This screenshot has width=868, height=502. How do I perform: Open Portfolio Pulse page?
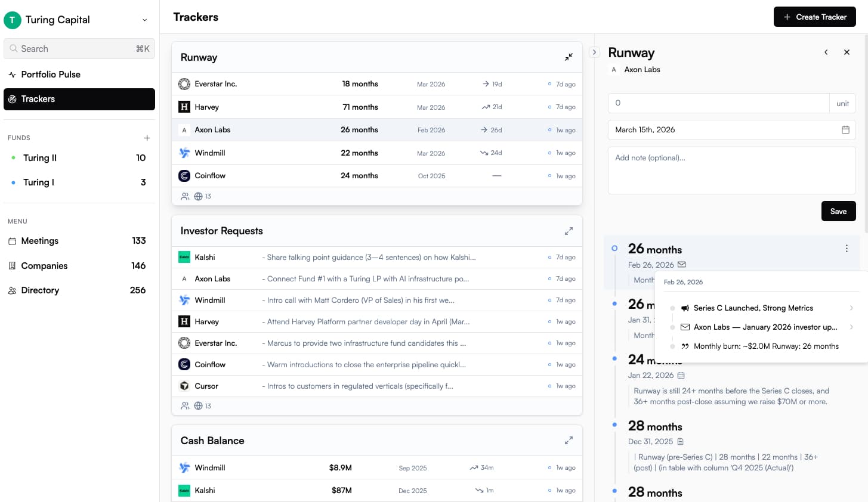click(x=51, y=75)
